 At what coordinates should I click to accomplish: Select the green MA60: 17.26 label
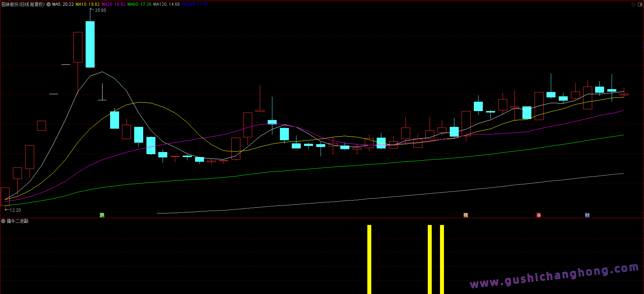tap(139, 5)
